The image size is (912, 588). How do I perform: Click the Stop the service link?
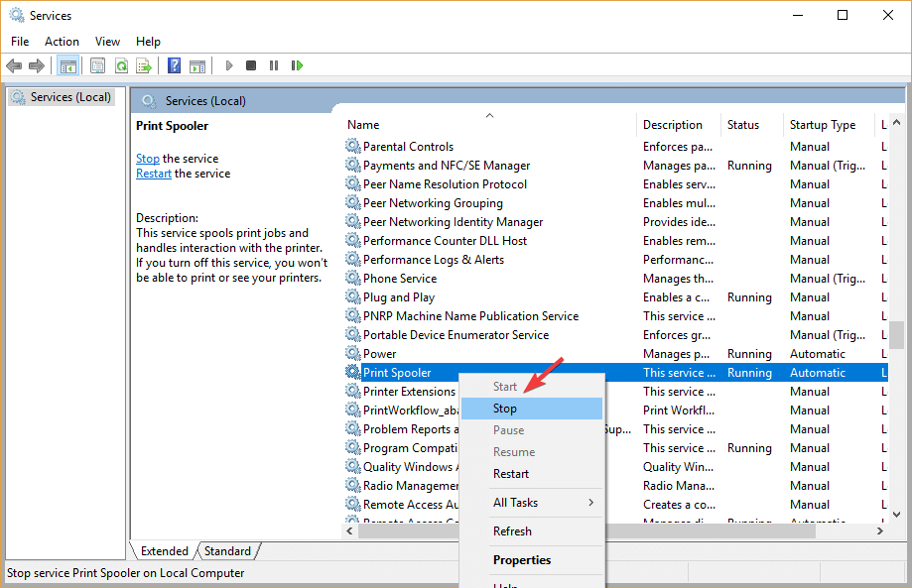(x=148, y=159)
